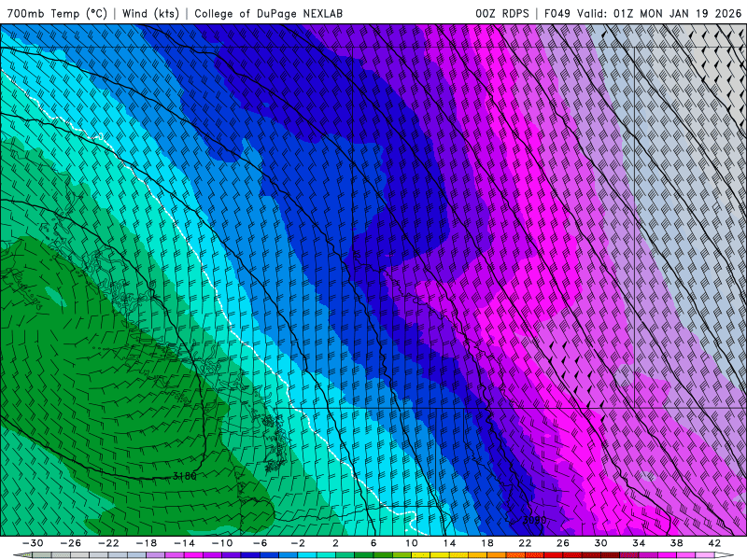Pick the yellow swatch right of 10
The image size is (747, 560).
pos(421,555)
